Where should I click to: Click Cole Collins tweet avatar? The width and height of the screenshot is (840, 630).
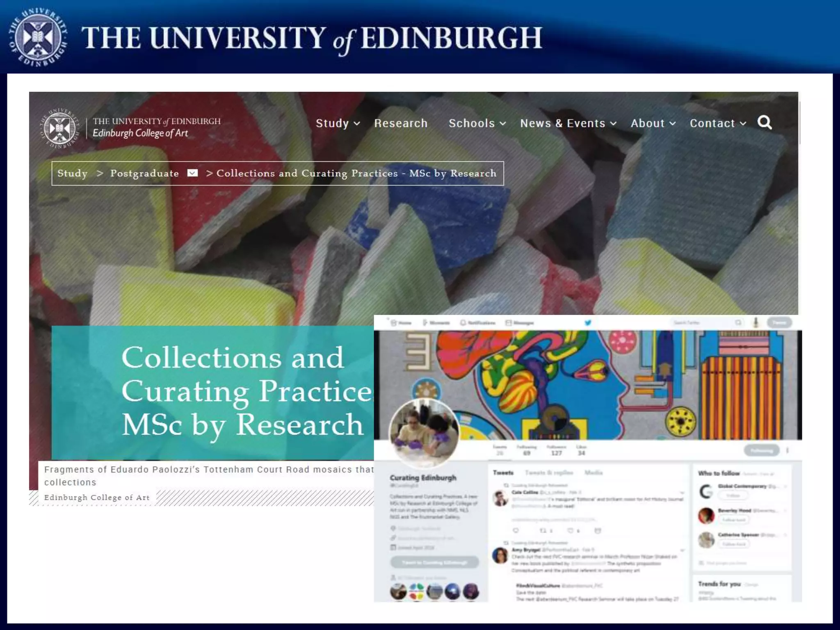pos(500,498)
